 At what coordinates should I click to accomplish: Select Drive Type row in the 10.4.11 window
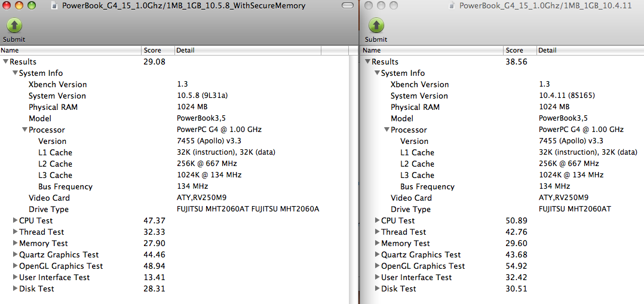pos(503,210)
